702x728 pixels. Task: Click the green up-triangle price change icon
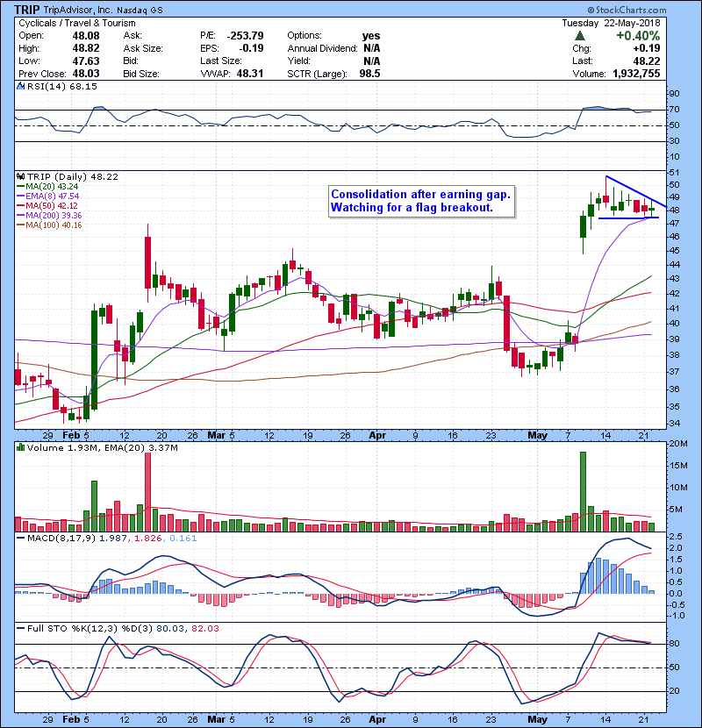[x=580, y=36]
